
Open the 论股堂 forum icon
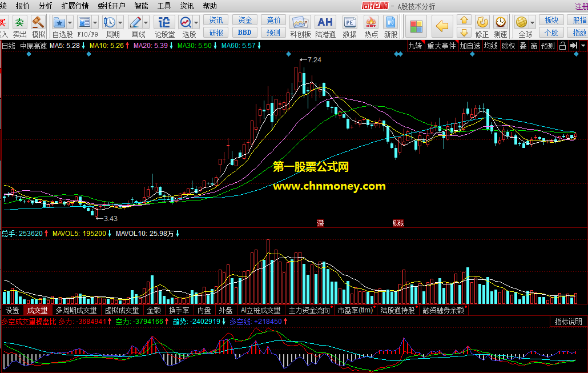164,22
